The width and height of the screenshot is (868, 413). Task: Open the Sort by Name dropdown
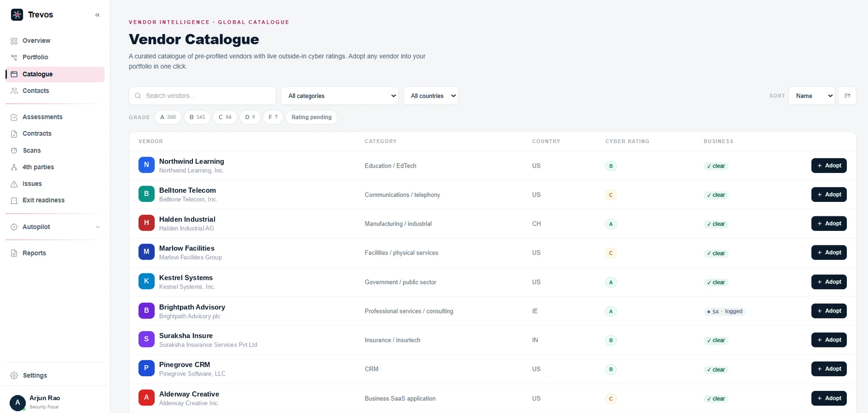pos(812,96)
